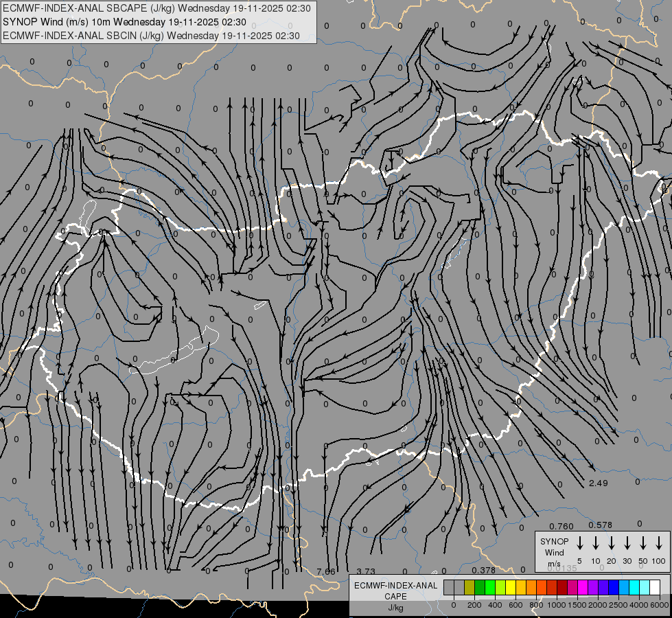Image resolution: width=672 pixels, height=618 pixels.
Task: Click the 1500 tick label on colorbar
Action: pyautogui.click(x=577, y=605)
